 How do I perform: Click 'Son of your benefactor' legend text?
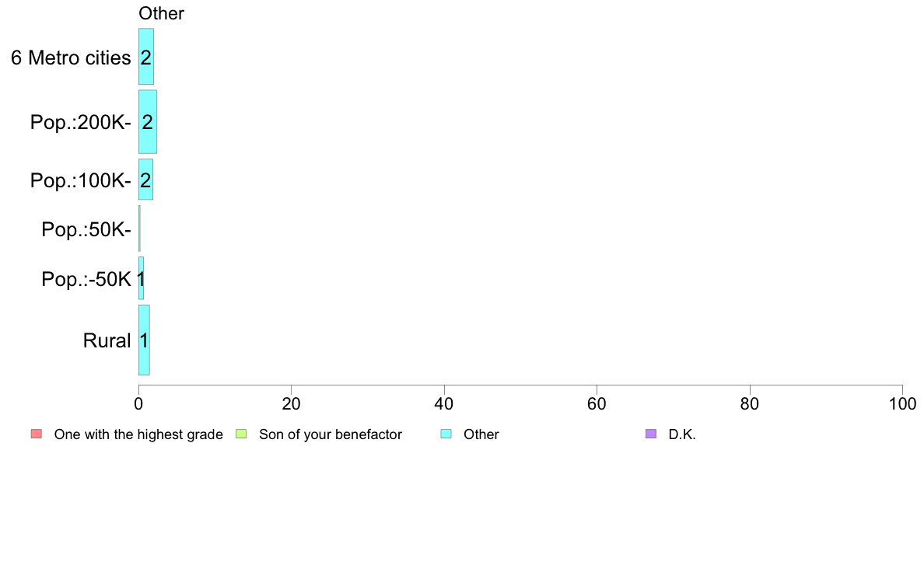tap(331, 434)
